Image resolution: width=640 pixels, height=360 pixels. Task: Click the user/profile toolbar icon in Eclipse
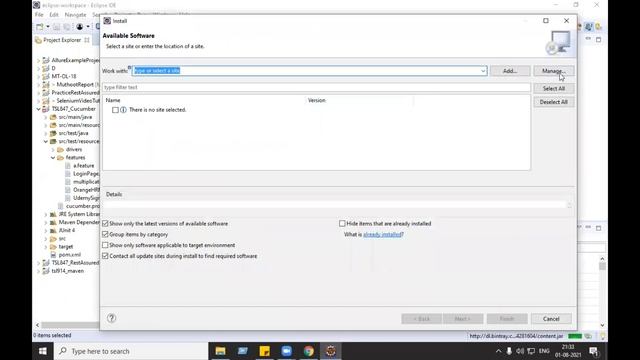80,27
